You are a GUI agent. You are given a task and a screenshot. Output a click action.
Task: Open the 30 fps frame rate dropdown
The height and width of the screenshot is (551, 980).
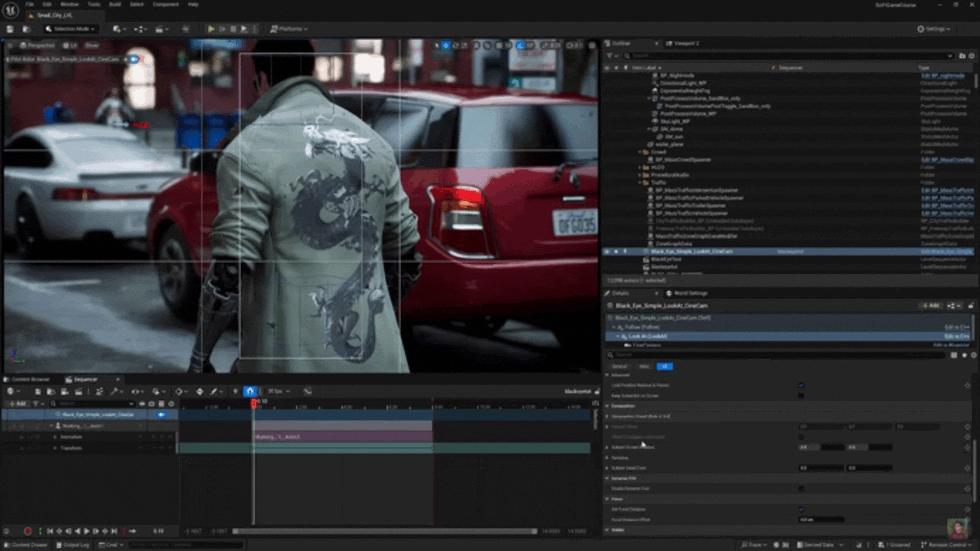point(279,391)
